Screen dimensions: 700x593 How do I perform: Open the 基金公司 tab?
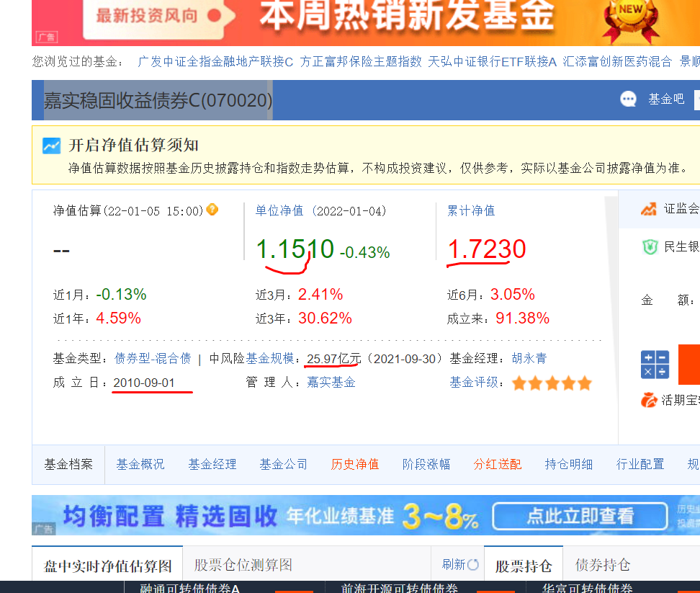[284, 465]
